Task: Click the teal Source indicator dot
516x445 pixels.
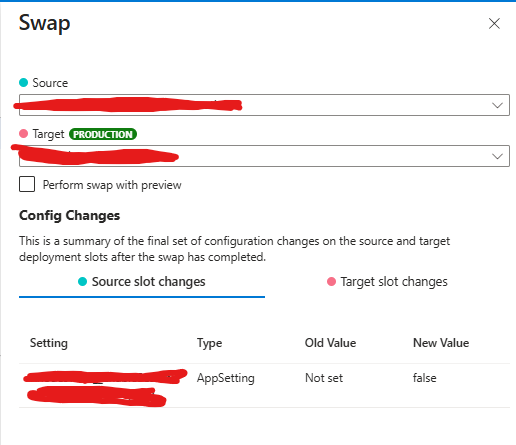Action: click(23, 82)
